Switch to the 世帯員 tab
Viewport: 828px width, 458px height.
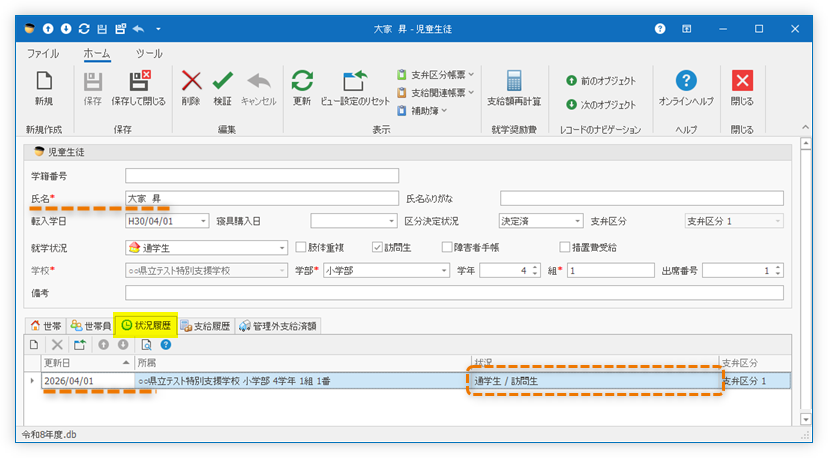[x=91, y=326]
